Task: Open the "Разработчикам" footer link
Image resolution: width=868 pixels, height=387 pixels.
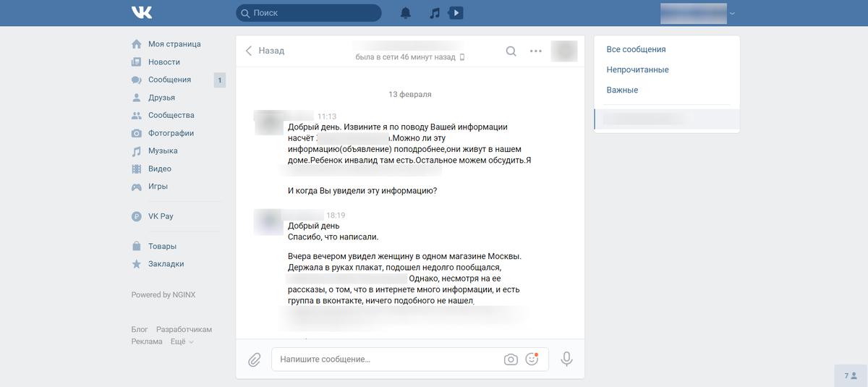Action: [184, 329]
